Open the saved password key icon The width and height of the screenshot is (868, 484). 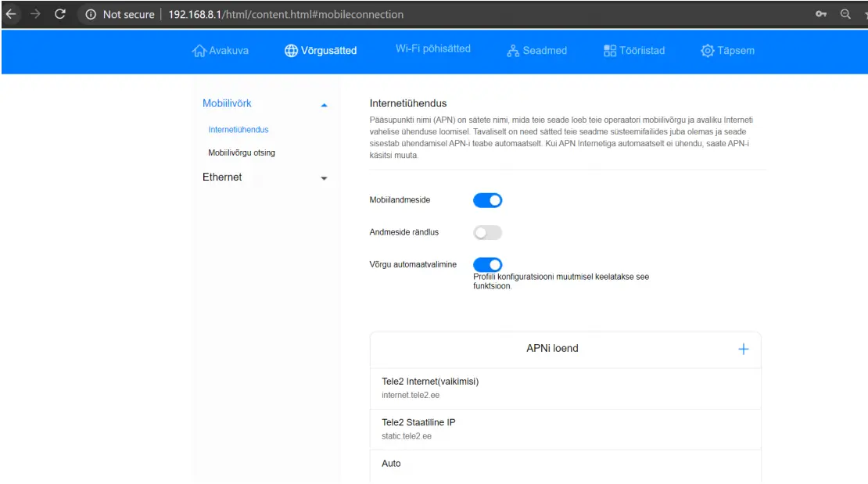tap(821, 14)
